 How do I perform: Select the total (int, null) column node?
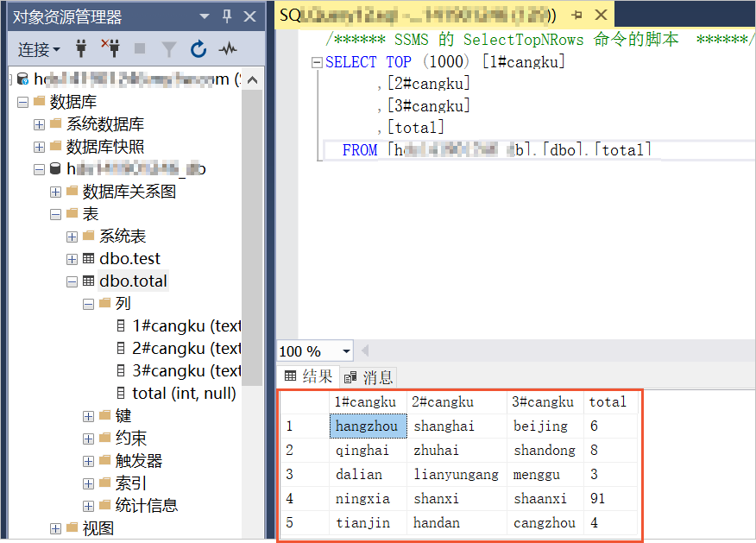pyautogui.click(x=184, y=393)
